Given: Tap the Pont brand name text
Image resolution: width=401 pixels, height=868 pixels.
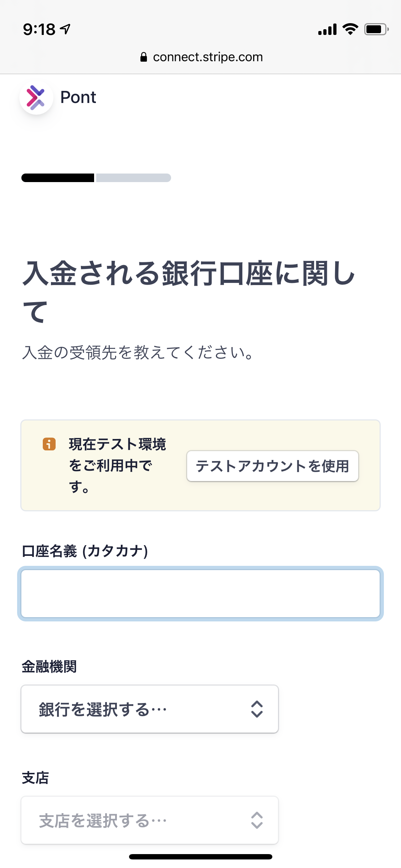Looking at the screenshot, I should pos(78,97).
